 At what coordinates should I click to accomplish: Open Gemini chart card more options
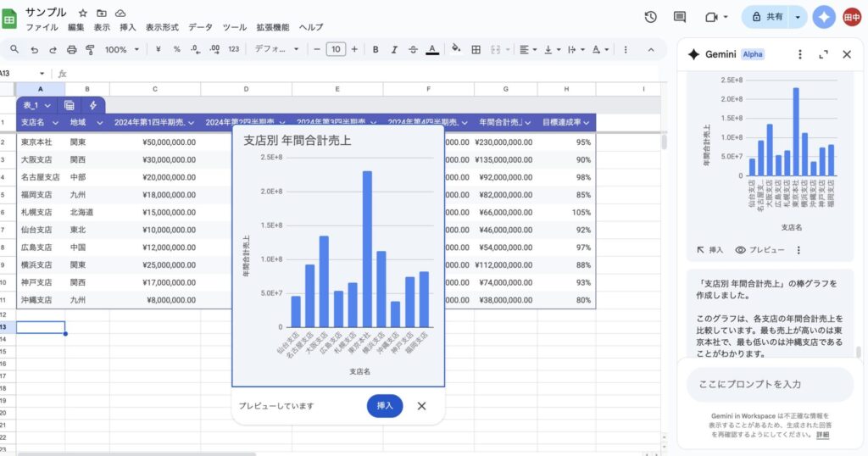click(x=798, y=250)
